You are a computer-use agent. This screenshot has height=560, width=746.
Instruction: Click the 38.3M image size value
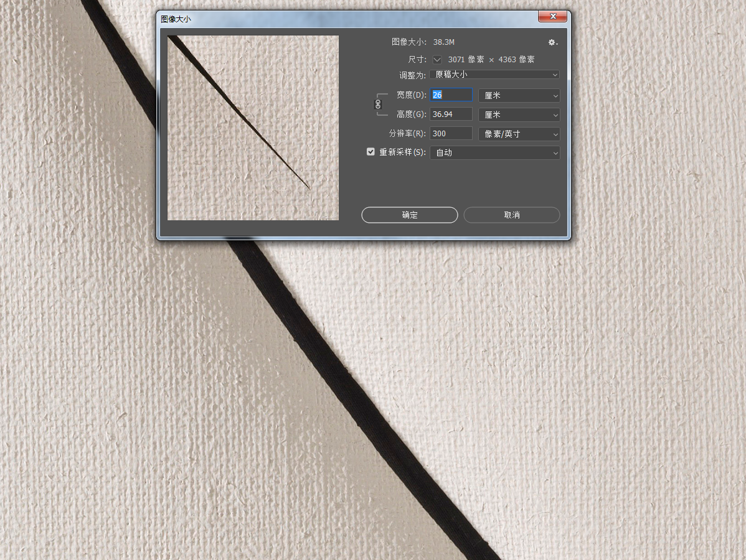coord(444,42)
